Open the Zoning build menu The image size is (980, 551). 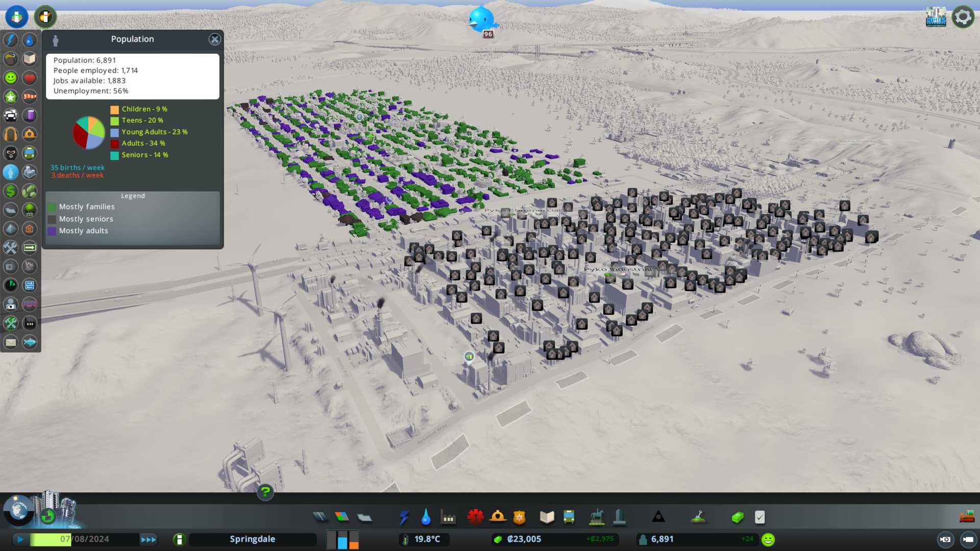342,517
